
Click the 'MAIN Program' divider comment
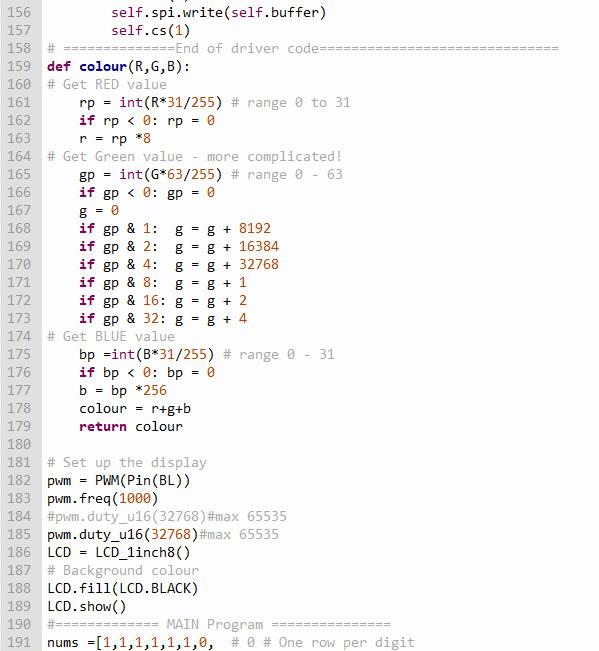point(219,624)
